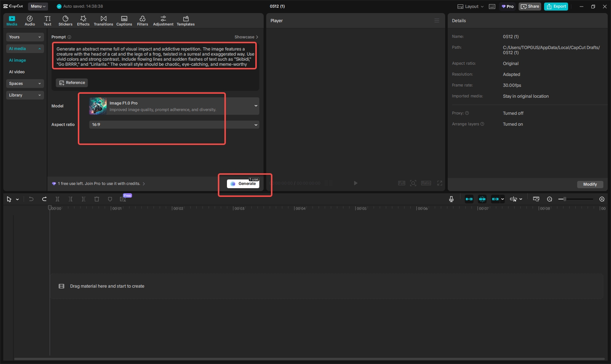Expand the Yours section
The height and width of the screenshot is (364, 611).
pos(25,37)
